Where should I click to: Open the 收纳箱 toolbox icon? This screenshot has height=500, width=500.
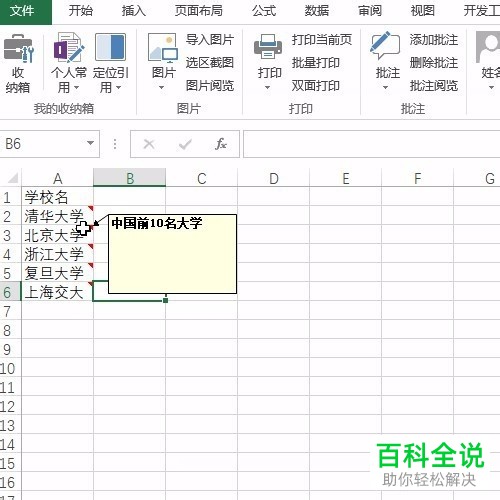[x=18, y=48]
